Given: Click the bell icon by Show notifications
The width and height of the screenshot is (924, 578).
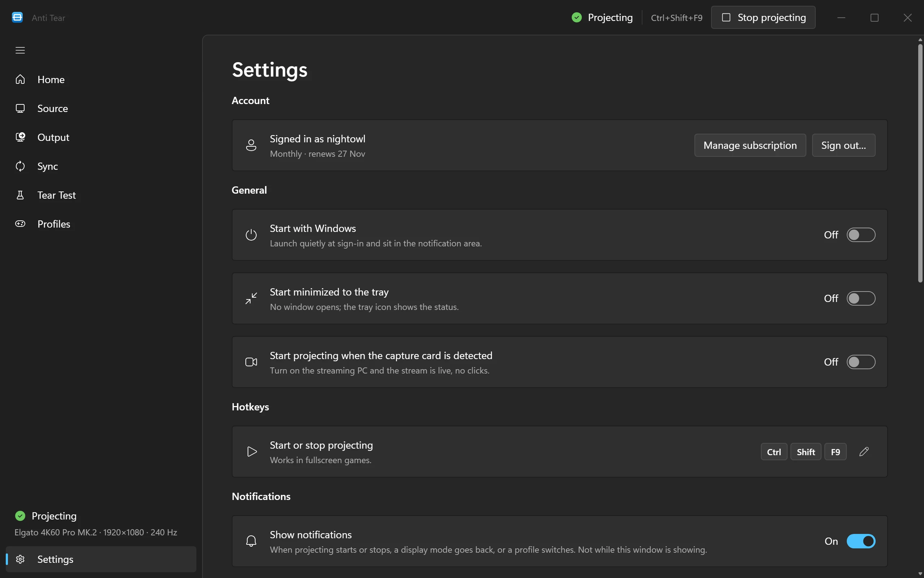Looking at the screenshot, I should click(x=251, y=541).
